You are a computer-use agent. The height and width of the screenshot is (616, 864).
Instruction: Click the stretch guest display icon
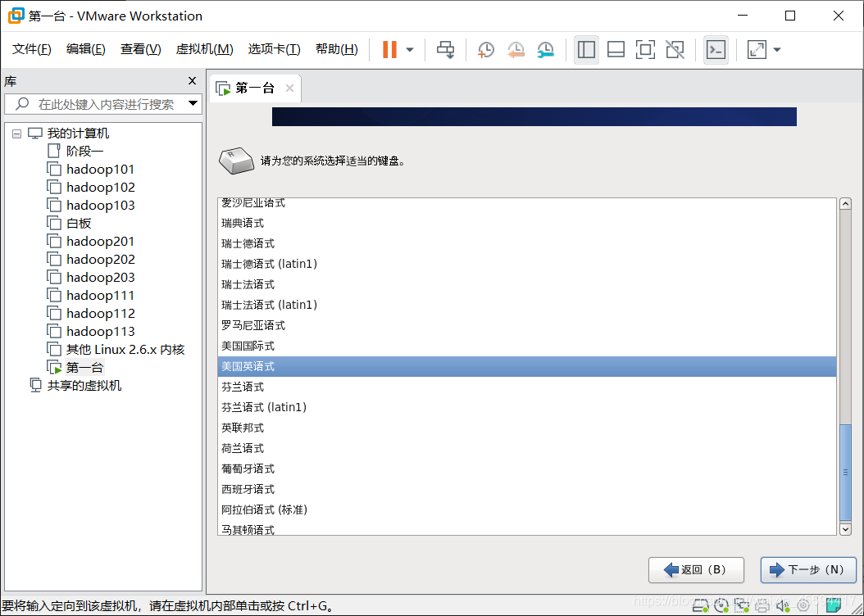tap(757, 49)
